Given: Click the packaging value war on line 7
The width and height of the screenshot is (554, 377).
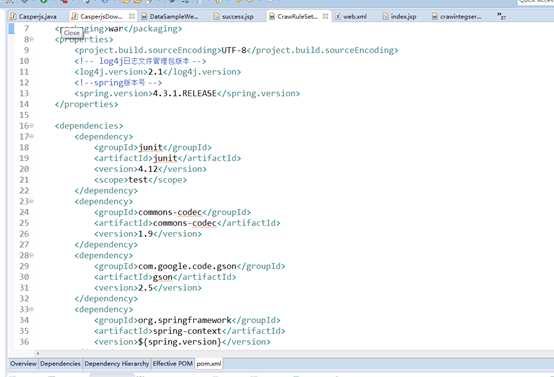Looking at the screenshot, I should 116,28.
